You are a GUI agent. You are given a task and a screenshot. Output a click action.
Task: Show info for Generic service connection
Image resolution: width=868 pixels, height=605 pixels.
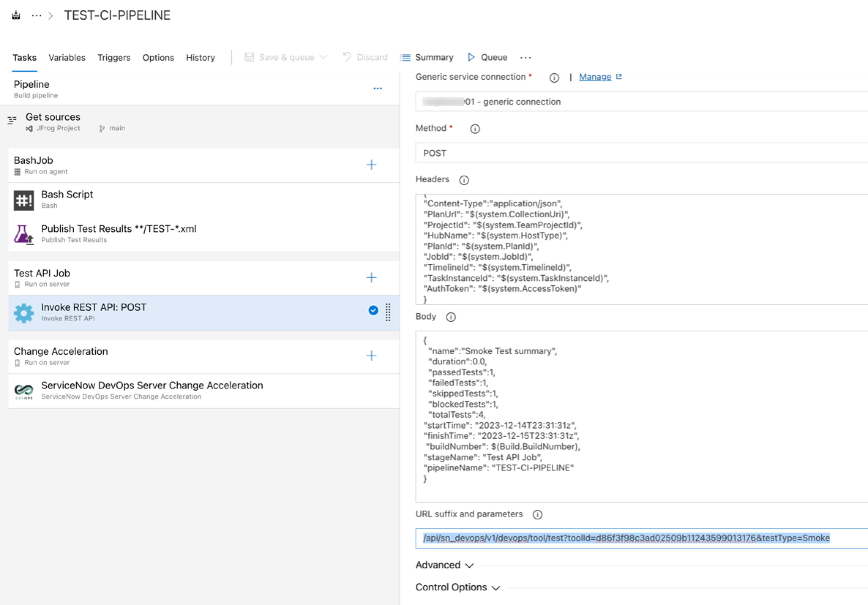click(554, 78)
